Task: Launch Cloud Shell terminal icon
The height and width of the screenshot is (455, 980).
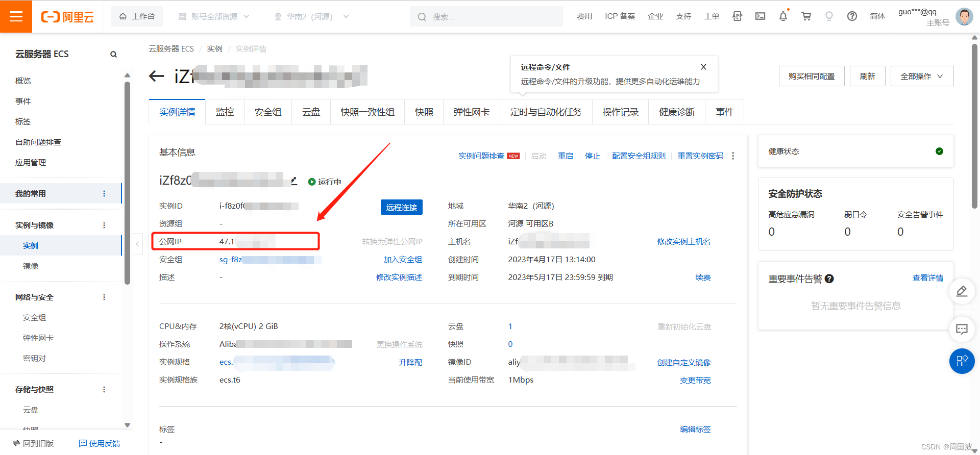Action: click(x=760, y=16)
